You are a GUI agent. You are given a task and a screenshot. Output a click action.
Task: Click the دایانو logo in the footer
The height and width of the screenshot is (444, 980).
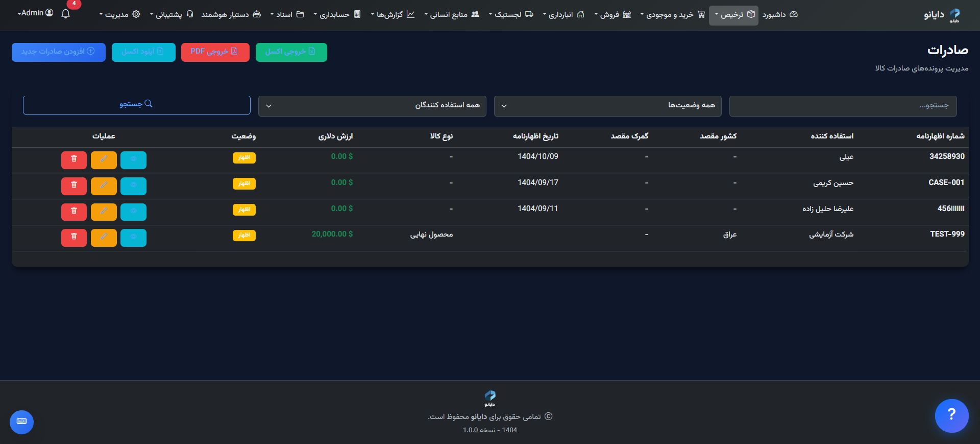click(489, 398)
